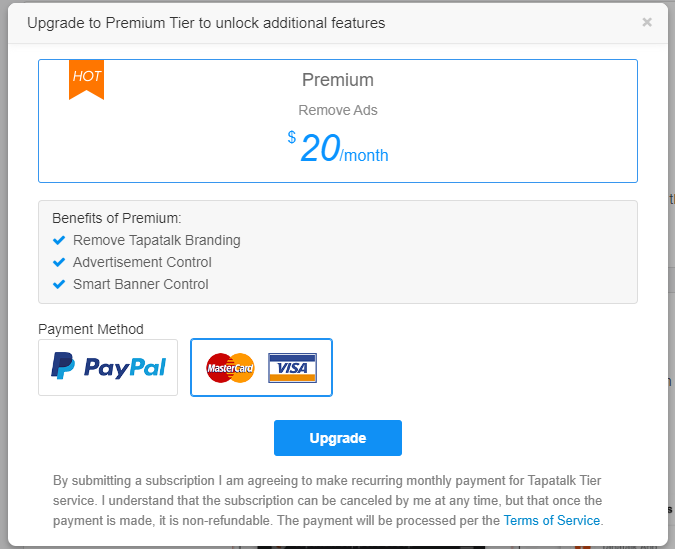Click the Remove Tapatalk Branding text
Screen dimensions: 675x549
coord(157,240)
